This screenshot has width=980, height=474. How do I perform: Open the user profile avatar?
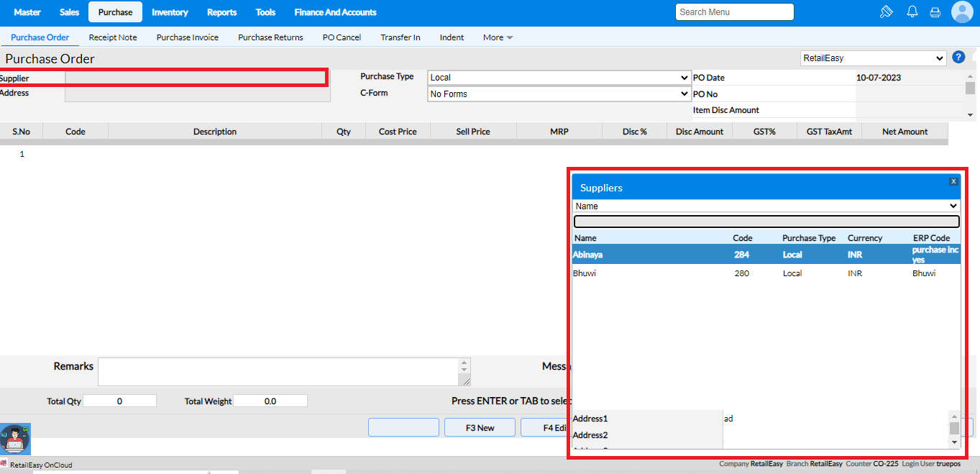click(x=961, y=12)
